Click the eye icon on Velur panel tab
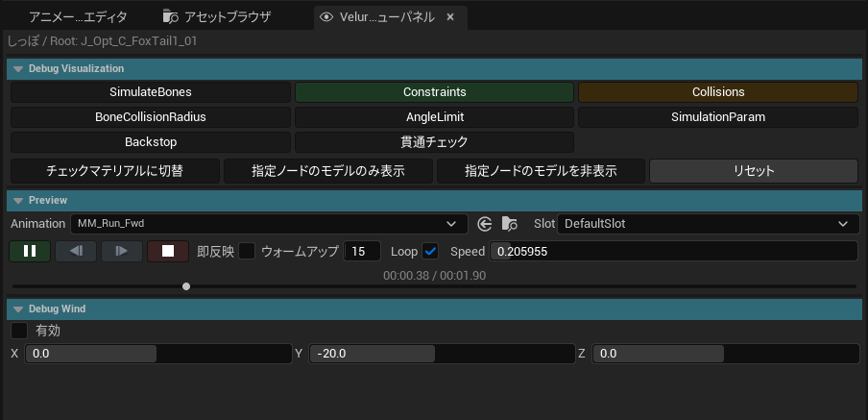 click(x=326, y=17)
